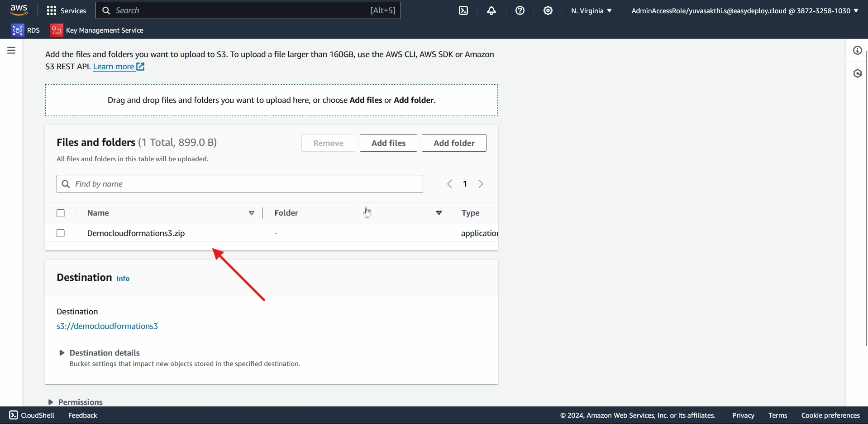This screenshot has width=868, height=424.
Task: Go to next page of files
Action: (x=481, y=184)
